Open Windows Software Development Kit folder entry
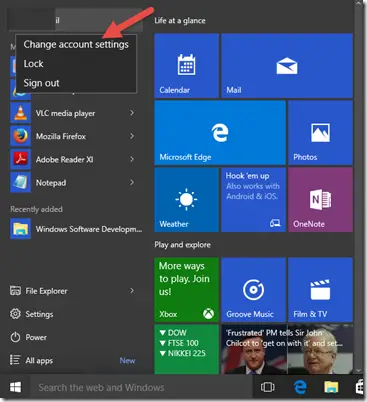367x402 pixels. pyautogui.click(x=76, y=229)
